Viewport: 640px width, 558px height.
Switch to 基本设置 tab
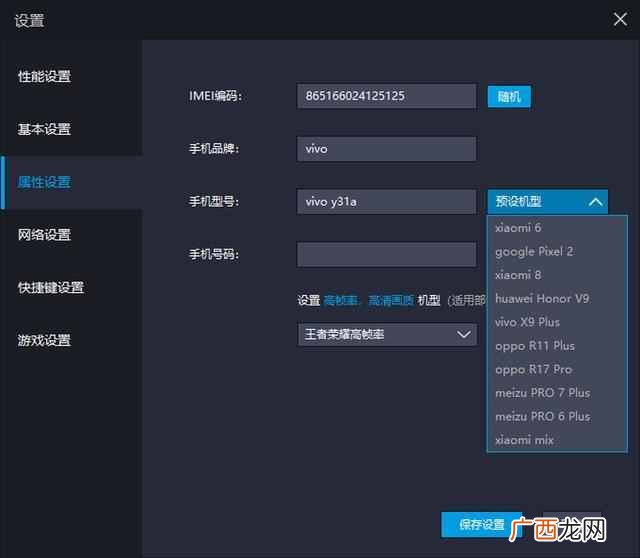coord(44,129)
